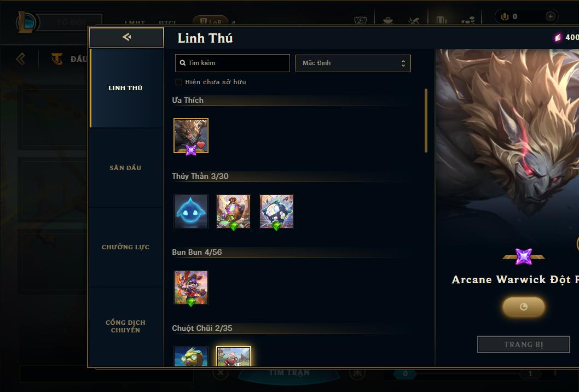The height and width of the screenshot is (392, 579).
Task: Tick the Hiện chưa sở hữu checkbox
Action: click(x=179, y=82)
